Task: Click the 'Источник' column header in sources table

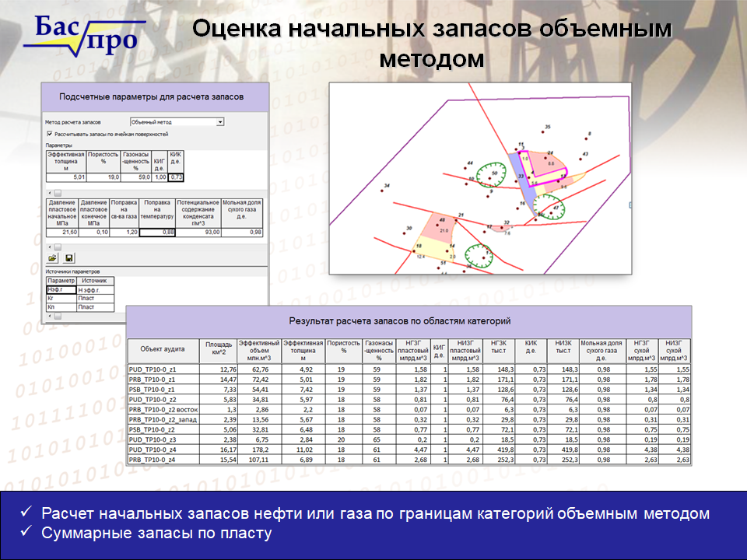Action: pos(95,281)
